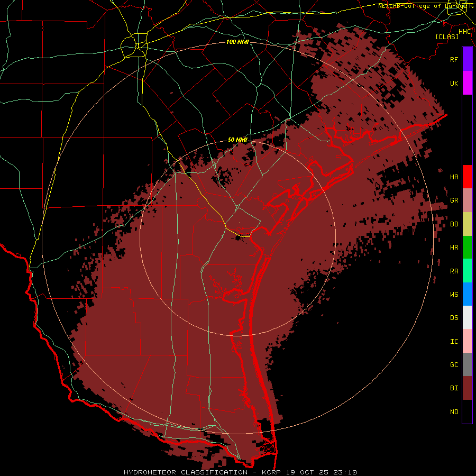The image size is (476, 476).
Task: Select the BI dark red legend swatch
Action: [467, 388]
